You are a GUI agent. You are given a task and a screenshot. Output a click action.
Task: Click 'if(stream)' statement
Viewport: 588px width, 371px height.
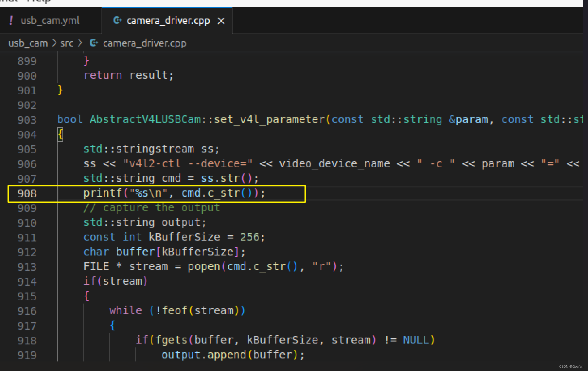[116, 281]
